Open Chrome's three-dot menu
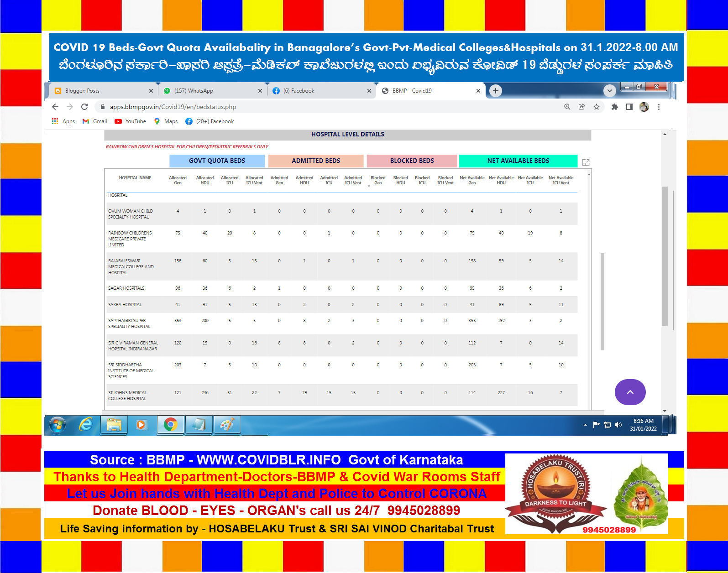This screenshot has height=573, width=728. (x=659, y=107)
